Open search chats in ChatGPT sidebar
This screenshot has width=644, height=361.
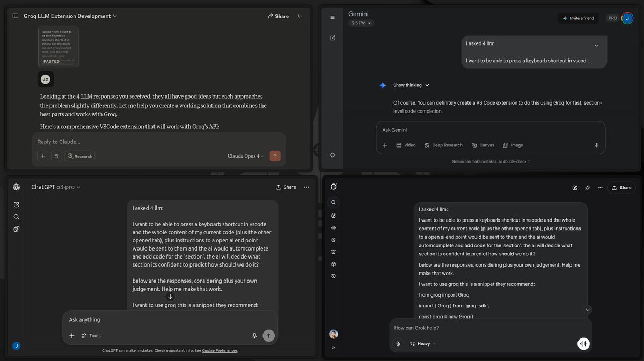click(x=17, y=217)
